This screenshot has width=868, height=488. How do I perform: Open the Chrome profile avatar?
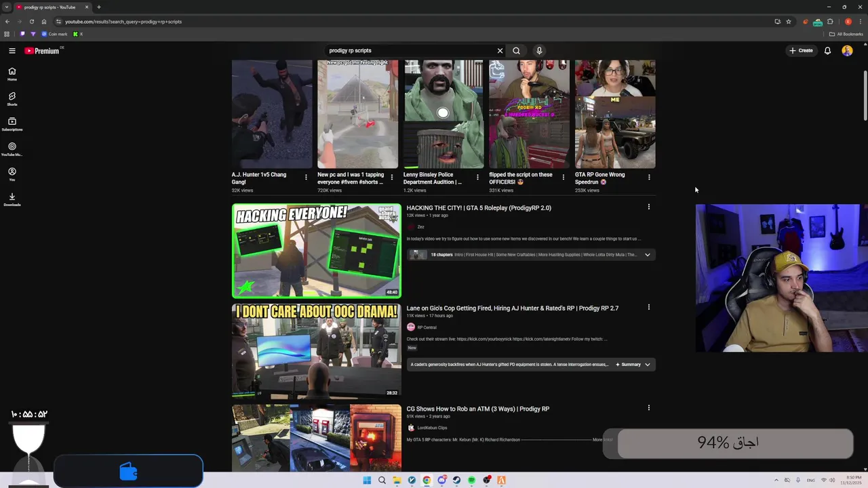[x=848, y=22]
